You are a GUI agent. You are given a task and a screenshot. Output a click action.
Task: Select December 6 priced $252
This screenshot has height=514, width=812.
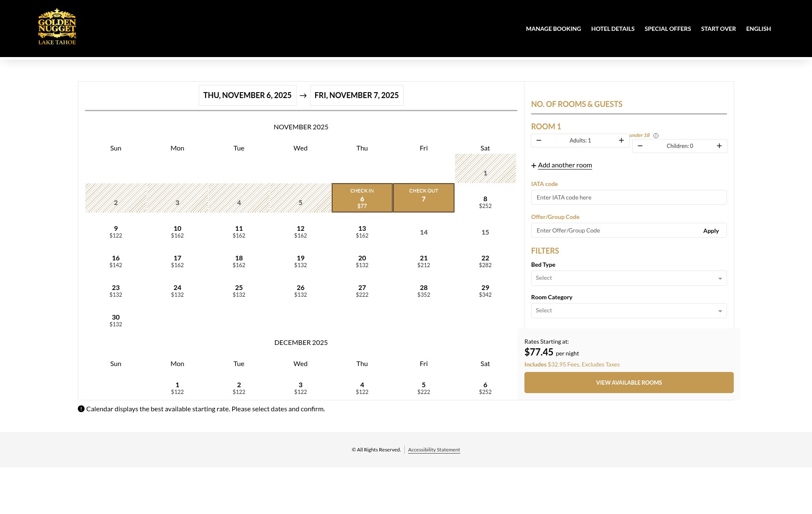(485, 388)
